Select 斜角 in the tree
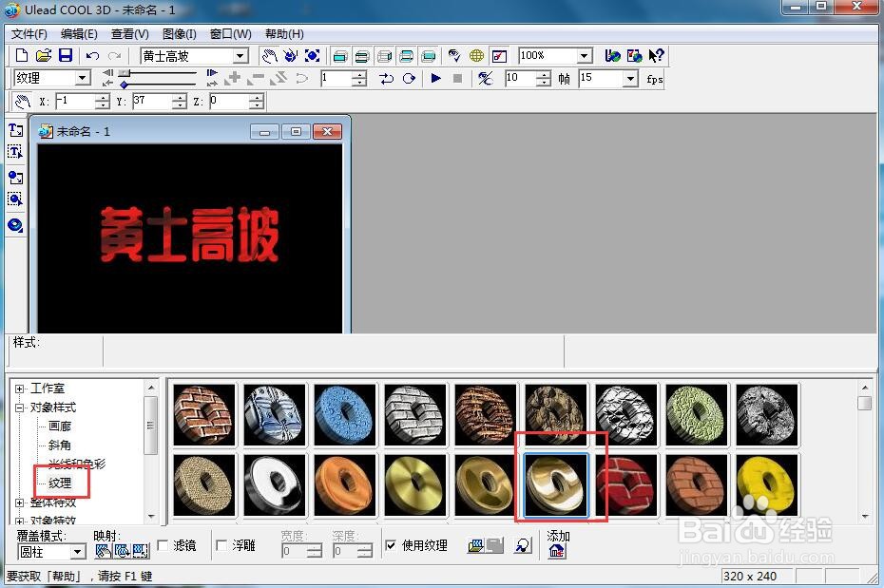 (60, 445)
